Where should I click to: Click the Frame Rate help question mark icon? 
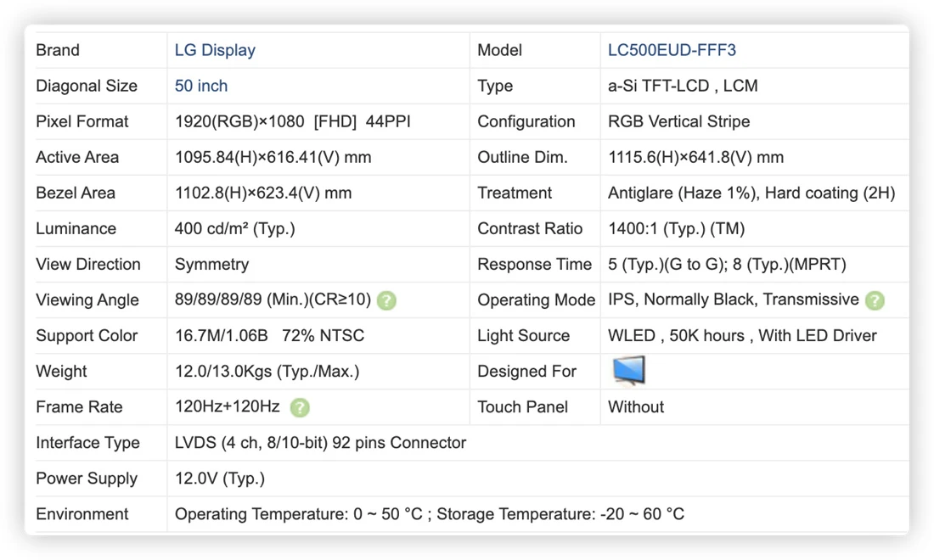(x=300, y=407)
